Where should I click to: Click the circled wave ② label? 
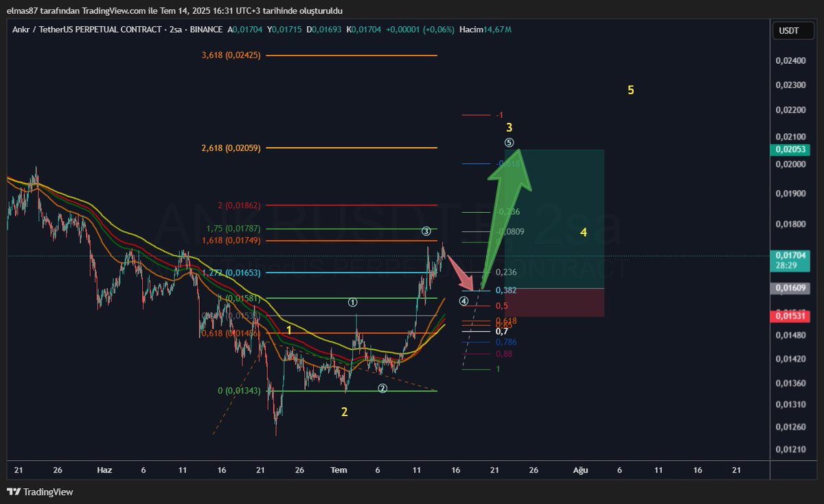pos(382,388)
